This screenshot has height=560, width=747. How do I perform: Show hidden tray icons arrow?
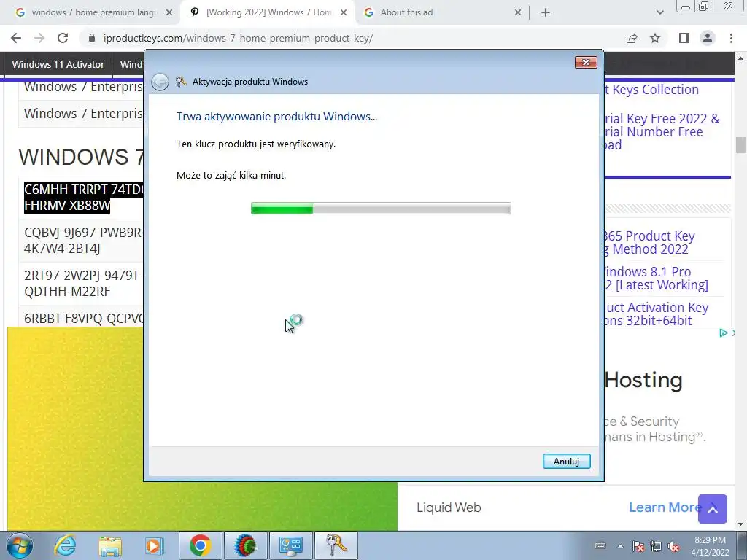[x=620, y=546]
